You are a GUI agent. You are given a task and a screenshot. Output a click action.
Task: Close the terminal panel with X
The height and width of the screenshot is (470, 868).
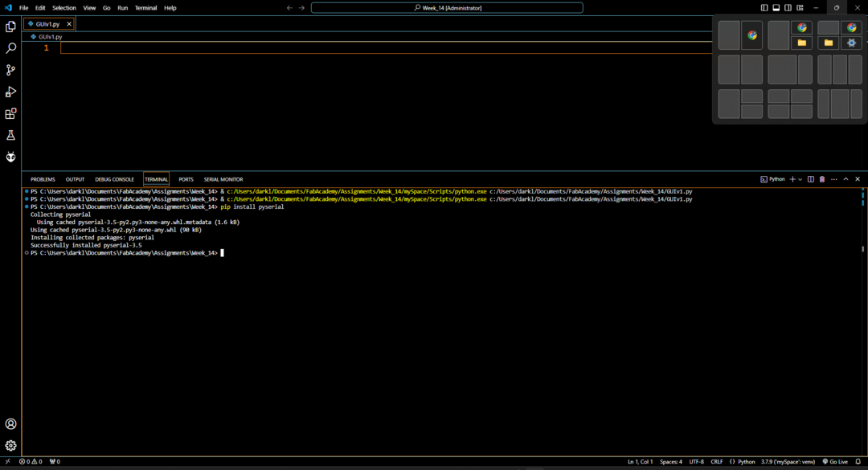pos(858,179)
